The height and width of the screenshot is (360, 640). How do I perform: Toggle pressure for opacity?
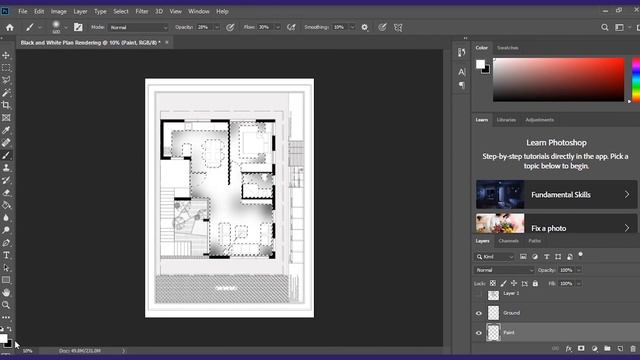tap(230, 27)
